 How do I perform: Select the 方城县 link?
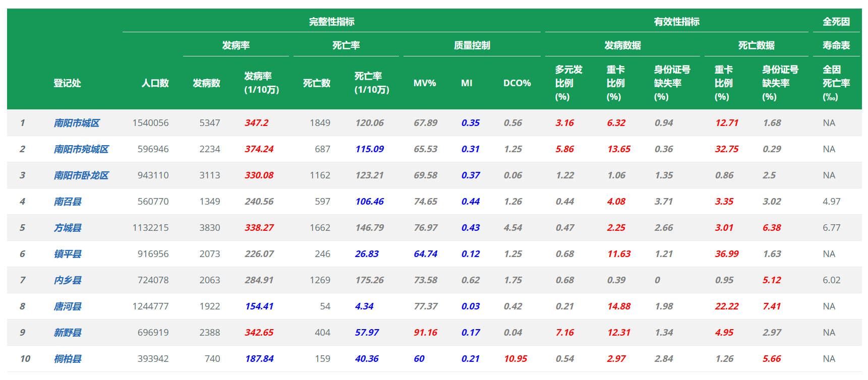(68, 228)
